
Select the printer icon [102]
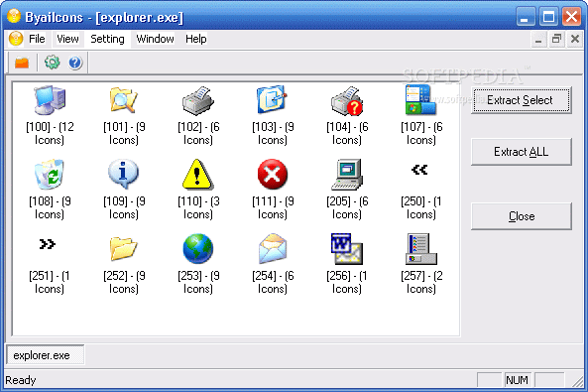coord(198,100)
